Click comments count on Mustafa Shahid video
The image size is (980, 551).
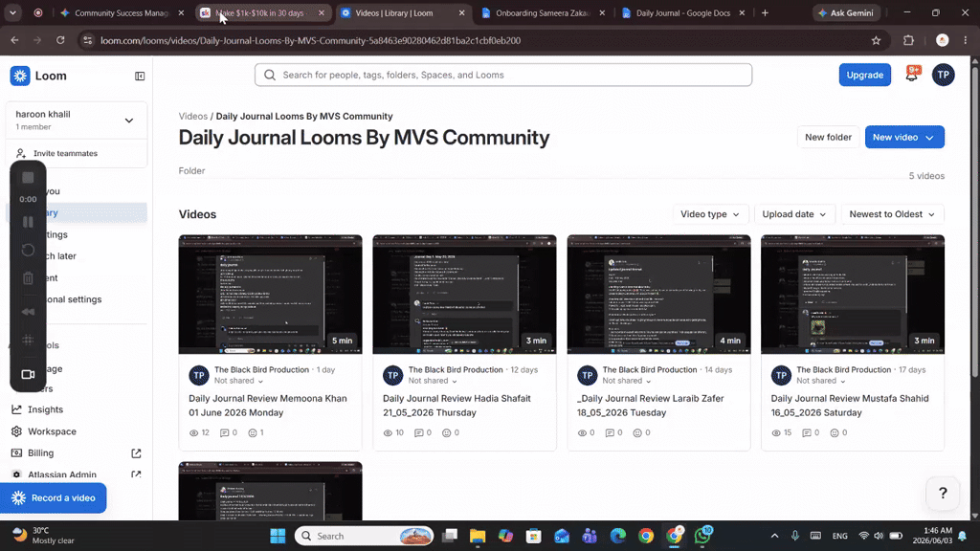click(811, 433)
